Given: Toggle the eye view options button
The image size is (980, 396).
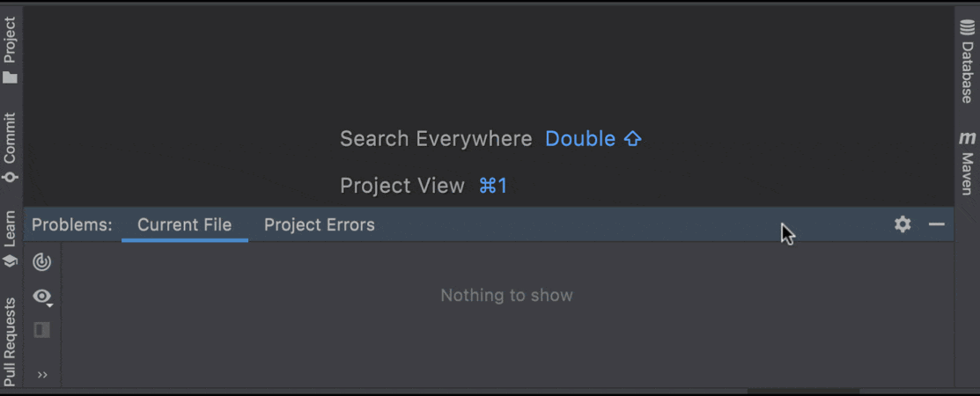Looking at the screenshot, I should pyautogui.click(x=42, y=297).
